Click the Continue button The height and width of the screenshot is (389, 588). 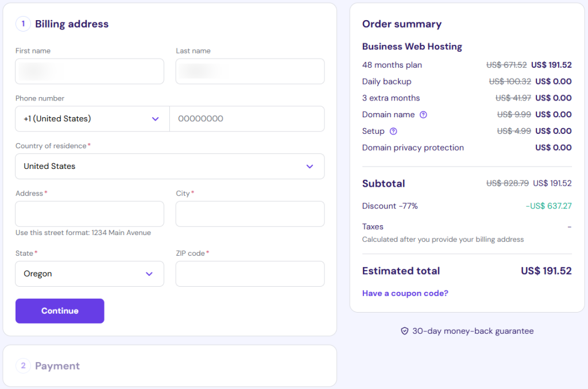click(x=60, y=311)
